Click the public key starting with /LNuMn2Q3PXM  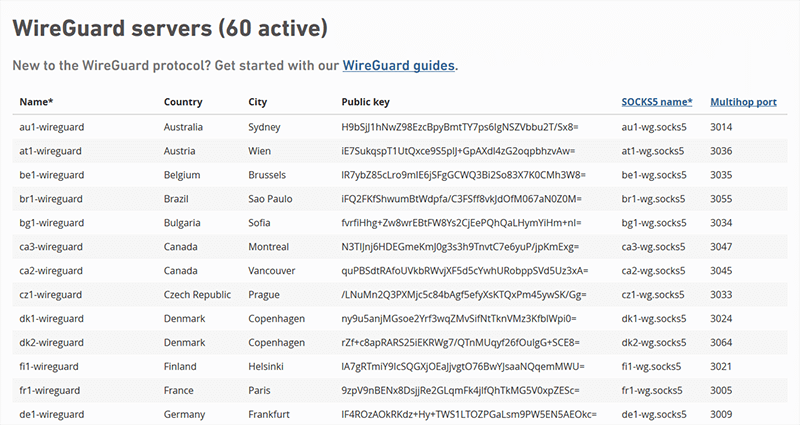pyautogui.click(x=464, y=295)
